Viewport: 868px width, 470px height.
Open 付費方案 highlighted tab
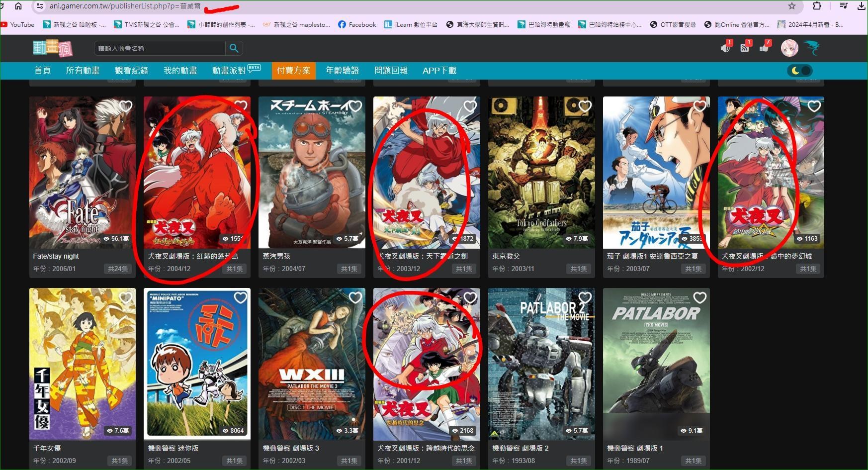(293, 71)
